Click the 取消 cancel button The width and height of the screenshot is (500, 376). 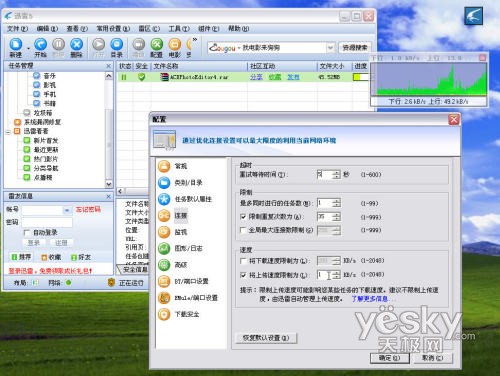click(x=432, y=358)
